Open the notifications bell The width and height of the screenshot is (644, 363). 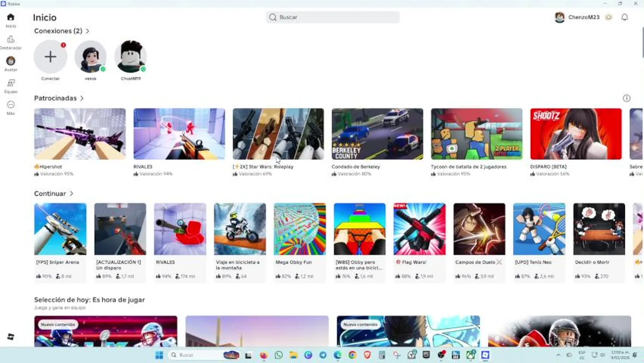point(624,17)
